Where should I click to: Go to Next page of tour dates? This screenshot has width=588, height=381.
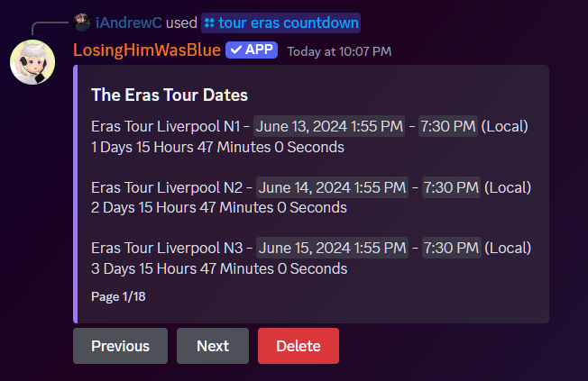[x=213, y=346]
